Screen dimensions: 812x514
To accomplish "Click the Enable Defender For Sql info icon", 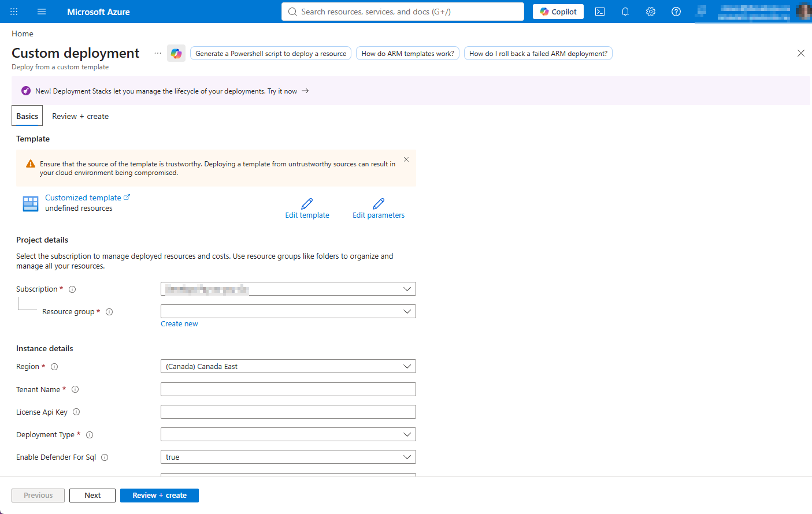I will [x=105, y=457].
